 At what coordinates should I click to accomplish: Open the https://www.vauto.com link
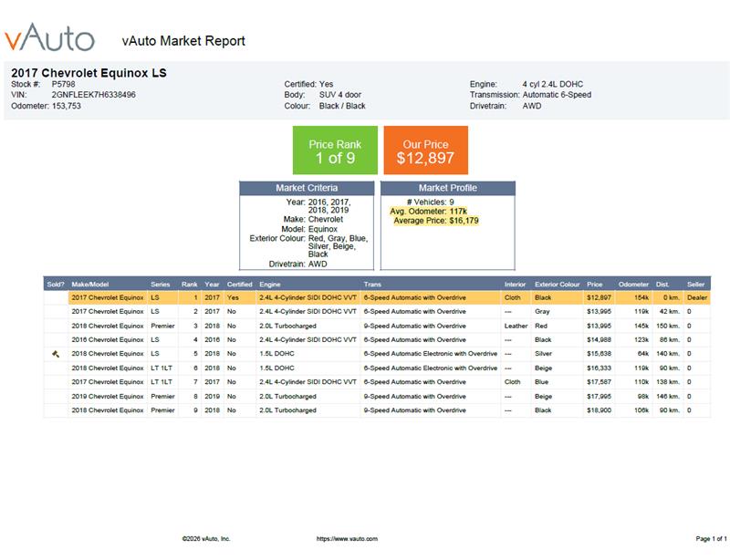click(x=347, y=539)
